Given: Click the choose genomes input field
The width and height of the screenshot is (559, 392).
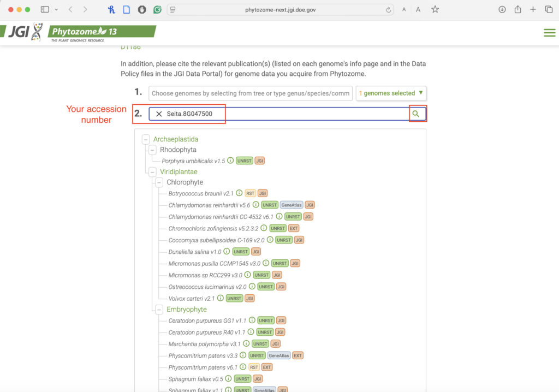Looking at the screenshot, I should pos(251,93).
